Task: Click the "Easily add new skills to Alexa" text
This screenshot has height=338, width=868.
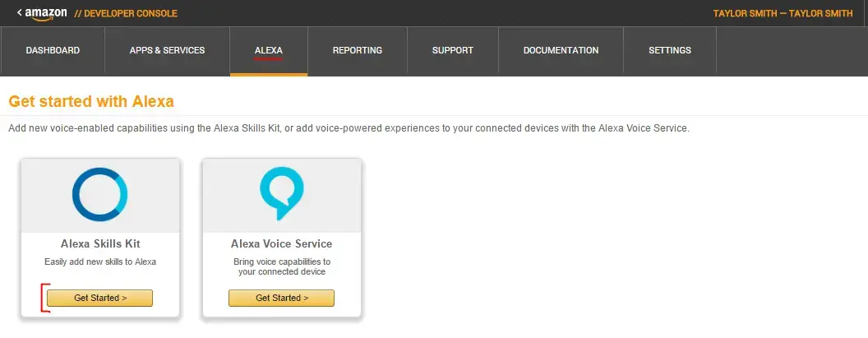Action: point(99,262)
